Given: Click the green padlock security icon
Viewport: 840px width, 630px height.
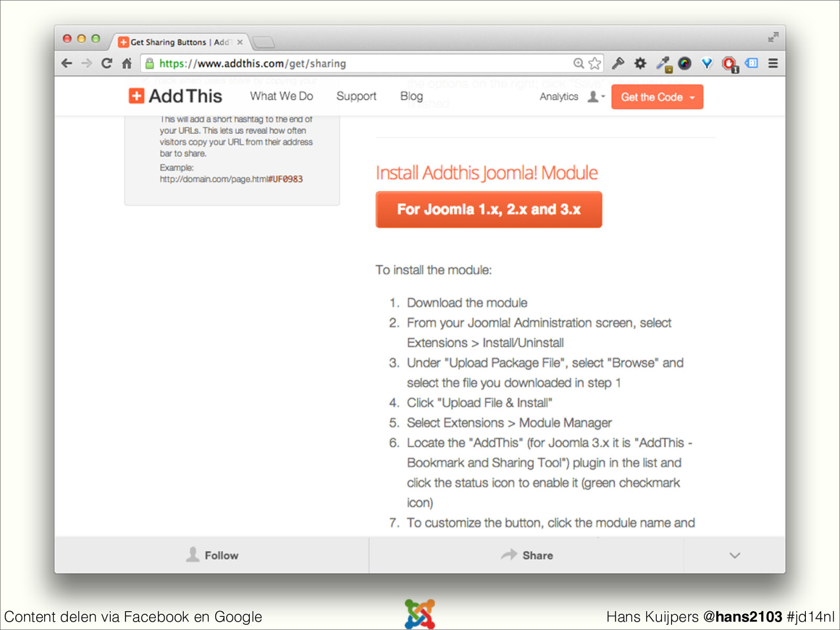Looking at the screenshot, I should [150, 64].
